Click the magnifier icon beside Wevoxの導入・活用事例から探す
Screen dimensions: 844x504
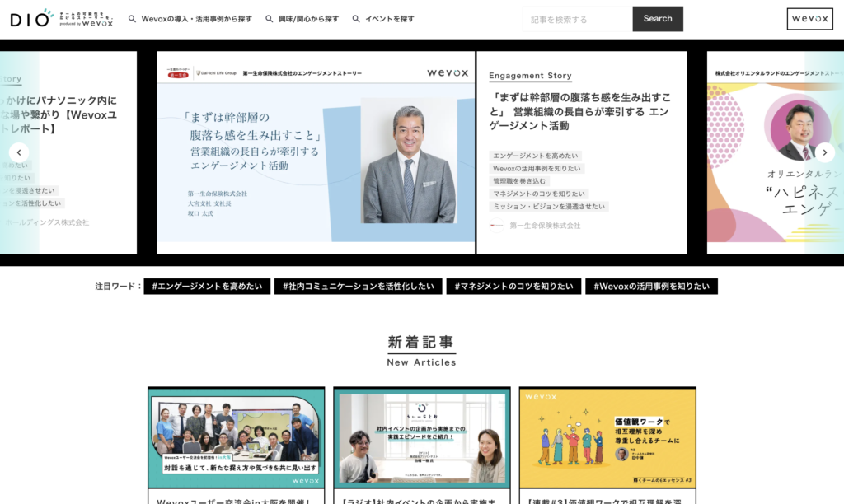pyautogui.click(x=132, y=19)
